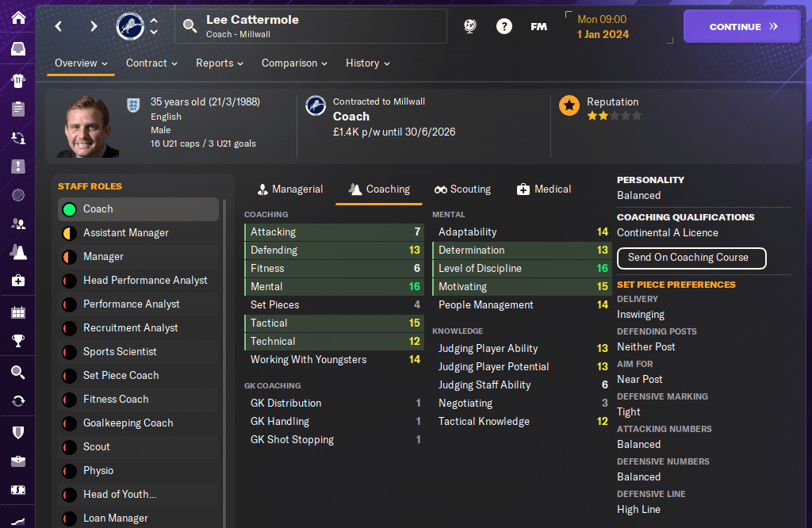This screenshot has width=812, height=528.
Task: Click the Millwall club badge in header
Action: pyautogui.click(x=130, y=26)
